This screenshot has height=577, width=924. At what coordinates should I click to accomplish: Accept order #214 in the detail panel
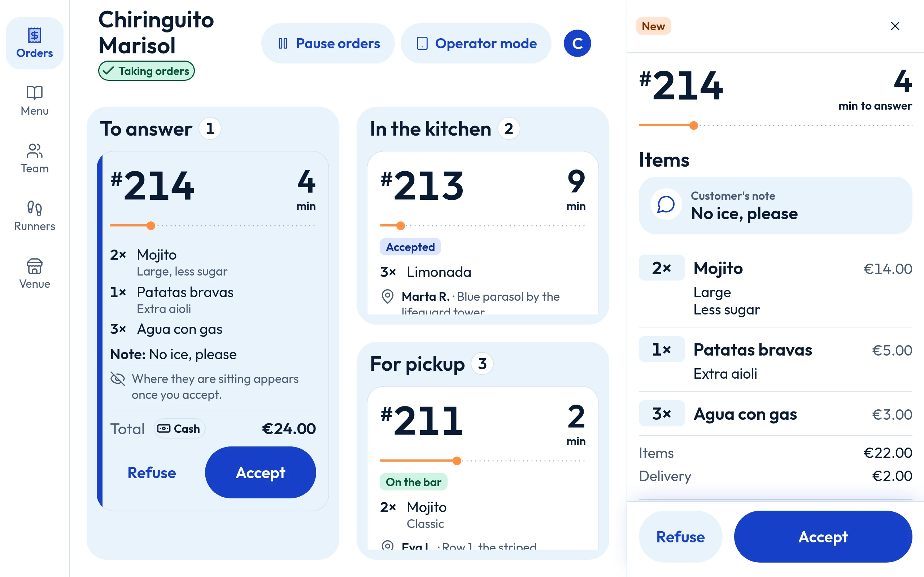823,537
